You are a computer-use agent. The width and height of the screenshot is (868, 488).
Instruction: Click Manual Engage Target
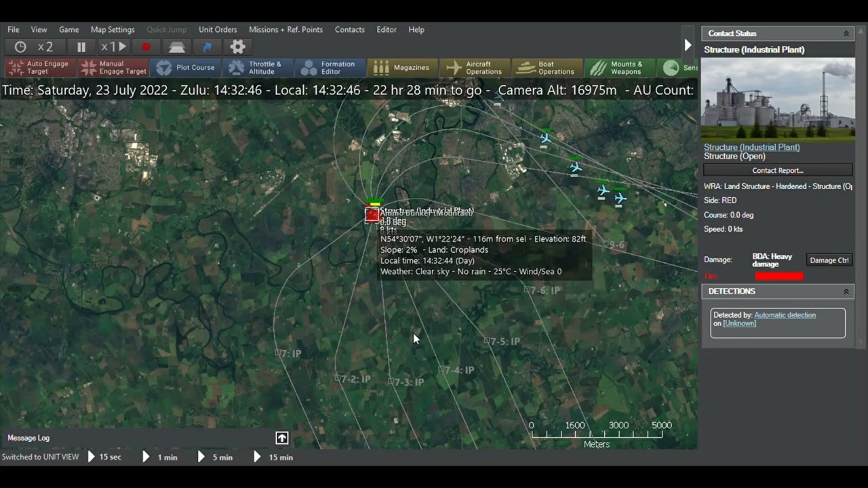click(x=113, y=68)
